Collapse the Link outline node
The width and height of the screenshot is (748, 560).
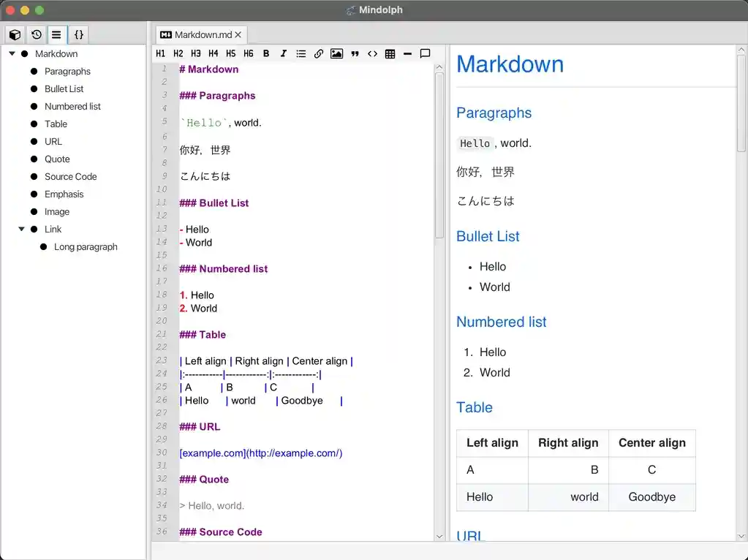tap(22, 229)
